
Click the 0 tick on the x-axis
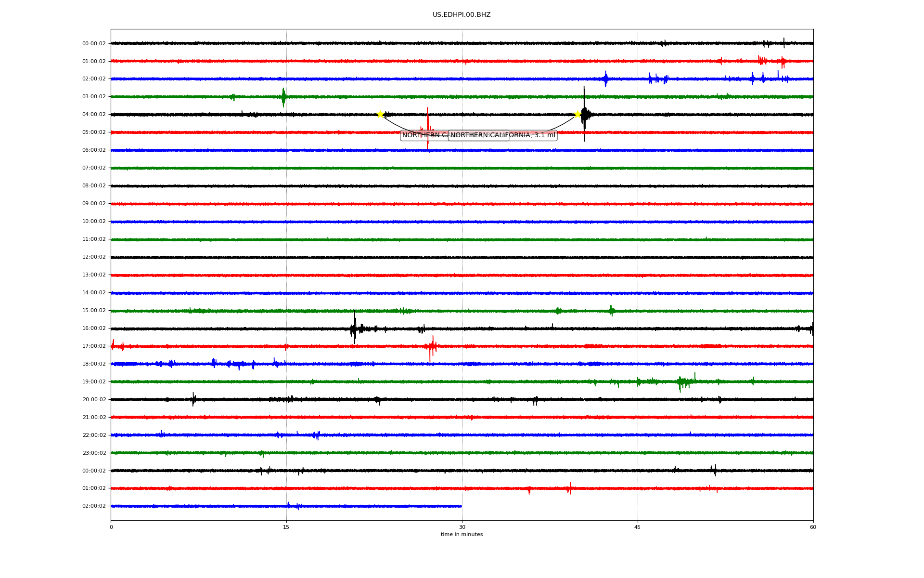111,527
